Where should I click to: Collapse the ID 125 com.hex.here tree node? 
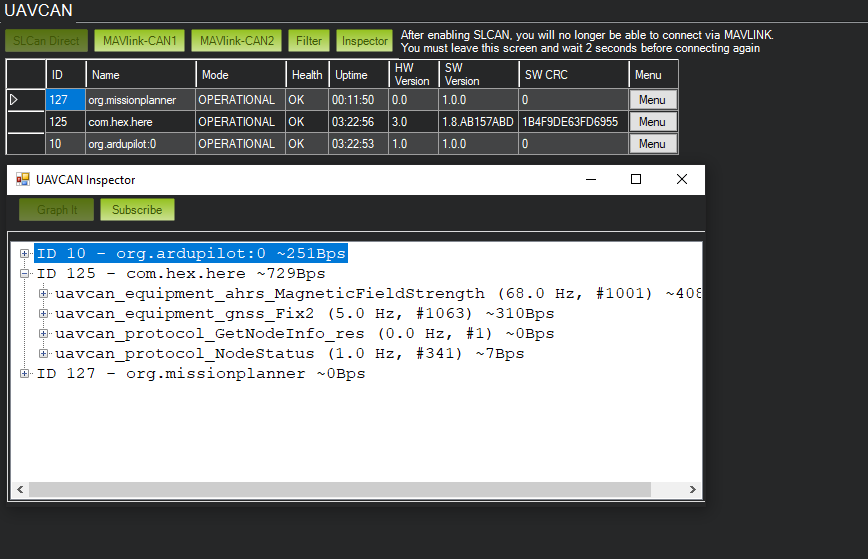pyautogui.click(x=25, y=274)
